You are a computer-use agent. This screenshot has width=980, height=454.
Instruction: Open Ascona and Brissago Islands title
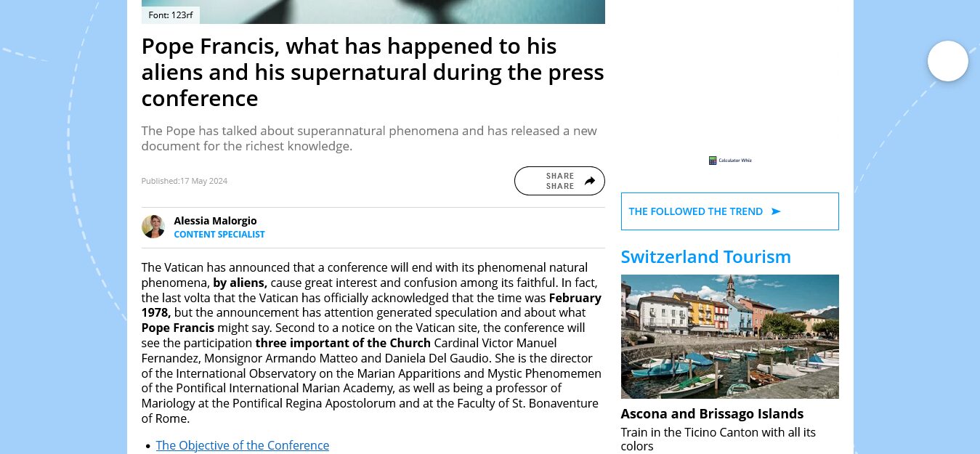[x=712, y=414]
